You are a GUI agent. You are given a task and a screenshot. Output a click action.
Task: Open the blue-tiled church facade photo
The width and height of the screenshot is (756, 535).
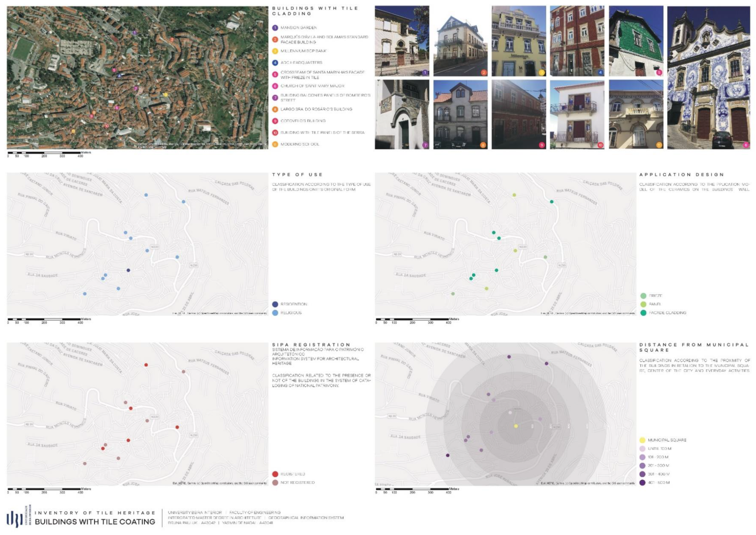click(709, 77)
